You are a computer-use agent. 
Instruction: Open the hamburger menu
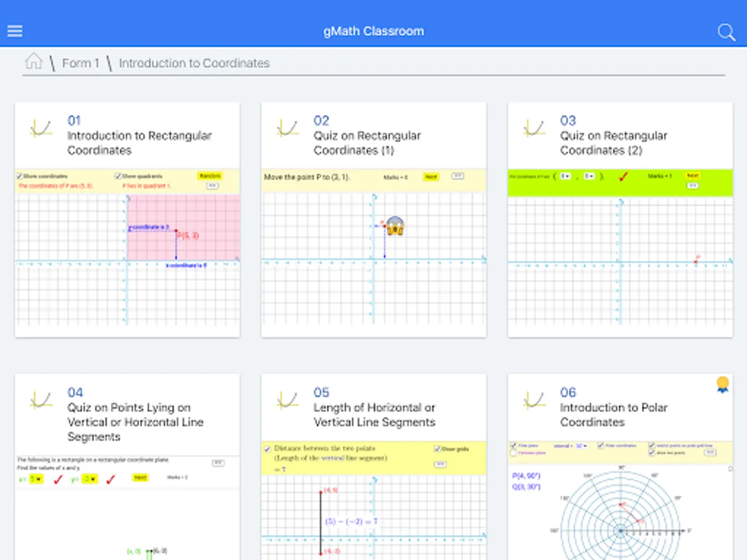[x=14, y=31]
